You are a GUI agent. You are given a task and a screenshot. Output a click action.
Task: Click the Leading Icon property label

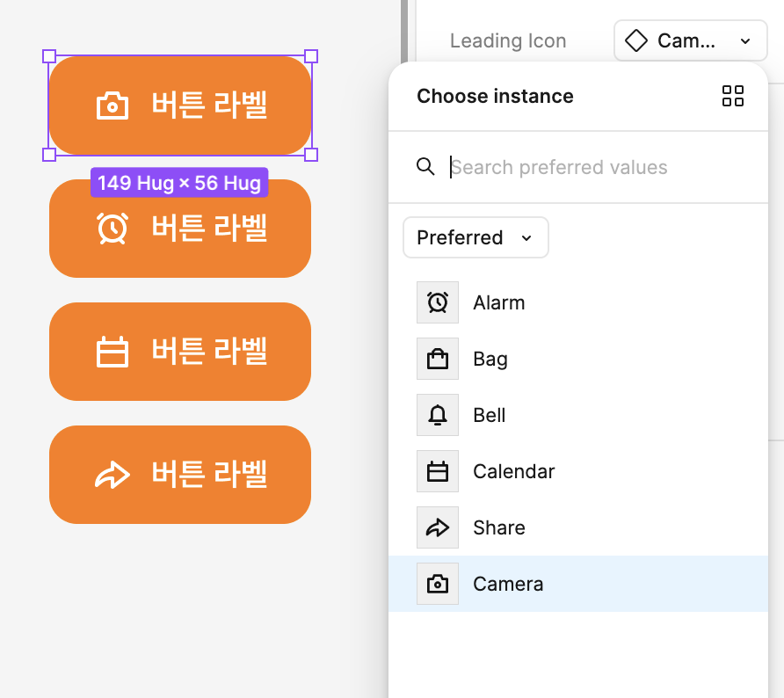click(508, 40)
